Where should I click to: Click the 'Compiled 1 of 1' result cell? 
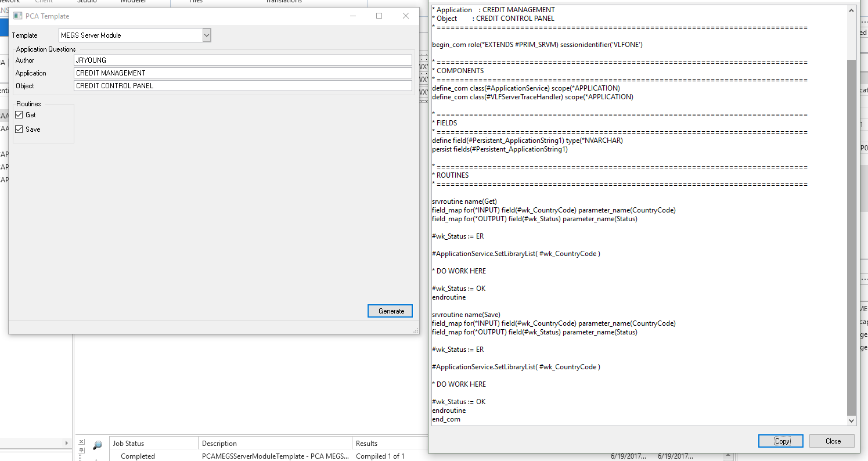point(380,456)
